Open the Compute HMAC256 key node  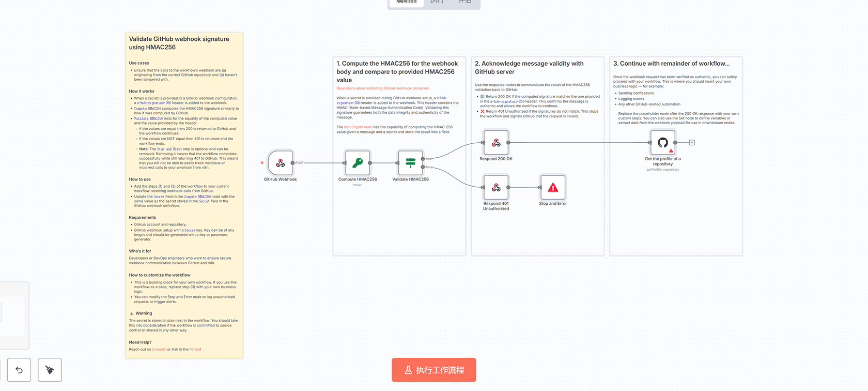click(x=358, y=163)
